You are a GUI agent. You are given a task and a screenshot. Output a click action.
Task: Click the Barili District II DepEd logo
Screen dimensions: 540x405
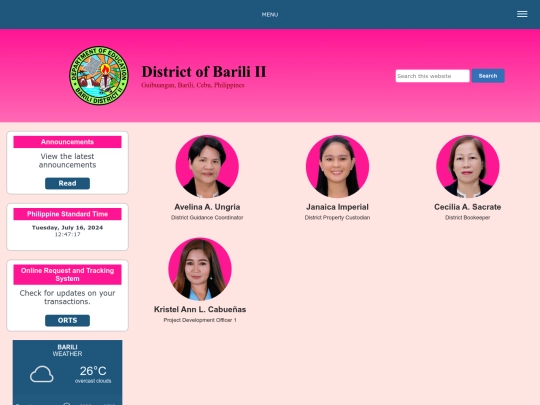click(x=99, y=76)
